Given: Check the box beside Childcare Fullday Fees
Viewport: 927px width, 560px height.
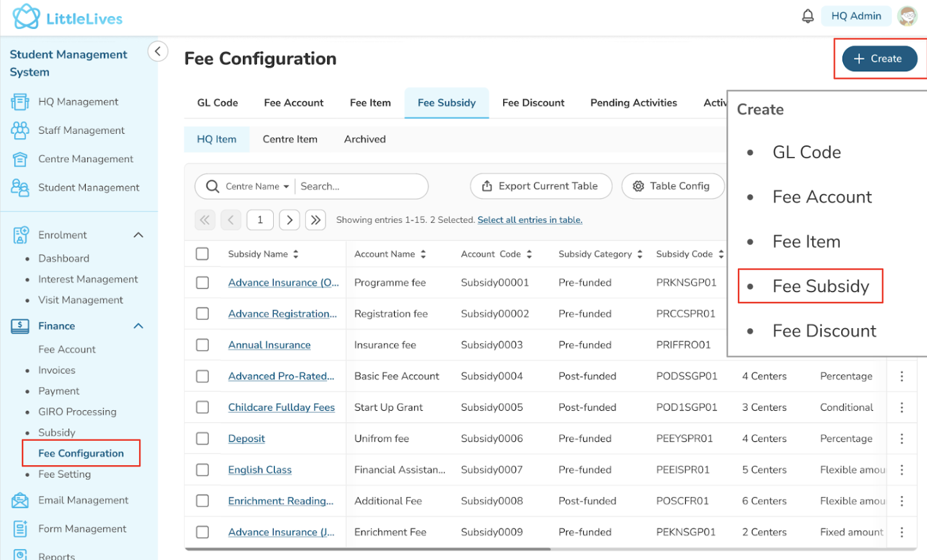Looking at the screenshot, I should tap(203, 408).
